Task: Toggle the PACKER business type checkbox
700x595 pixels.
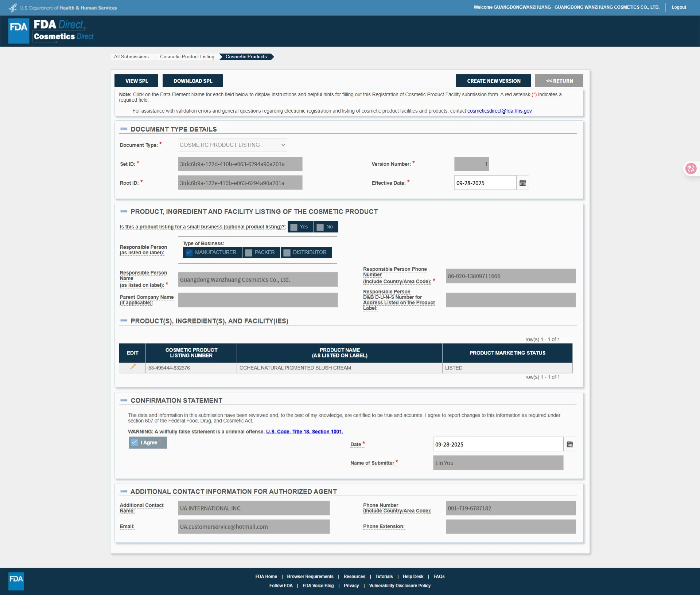Action: [249, 253]
